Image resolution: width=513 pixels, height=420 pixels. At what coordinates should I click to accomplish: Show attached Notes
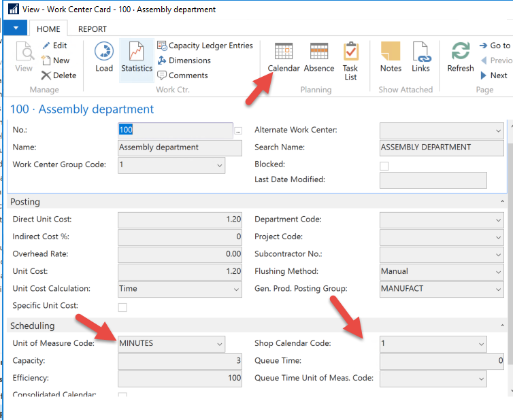click(x=391, y=57)
